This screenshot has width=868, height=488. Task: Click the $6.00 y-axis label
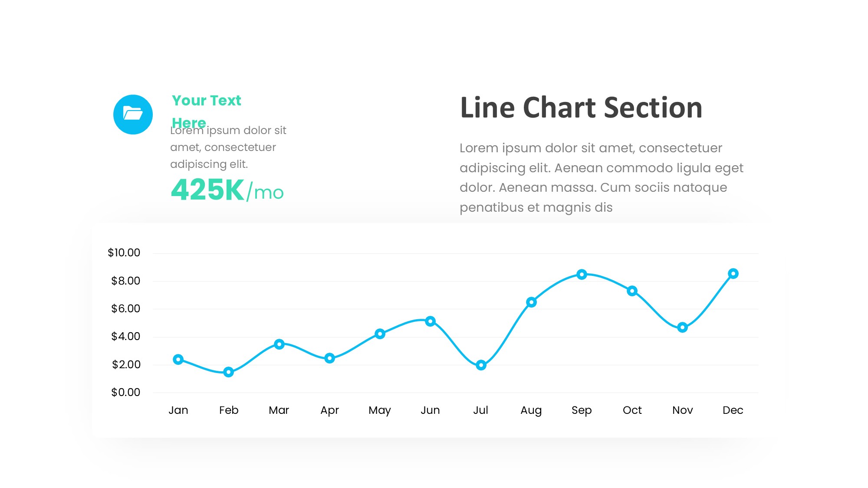click(126, 308)
